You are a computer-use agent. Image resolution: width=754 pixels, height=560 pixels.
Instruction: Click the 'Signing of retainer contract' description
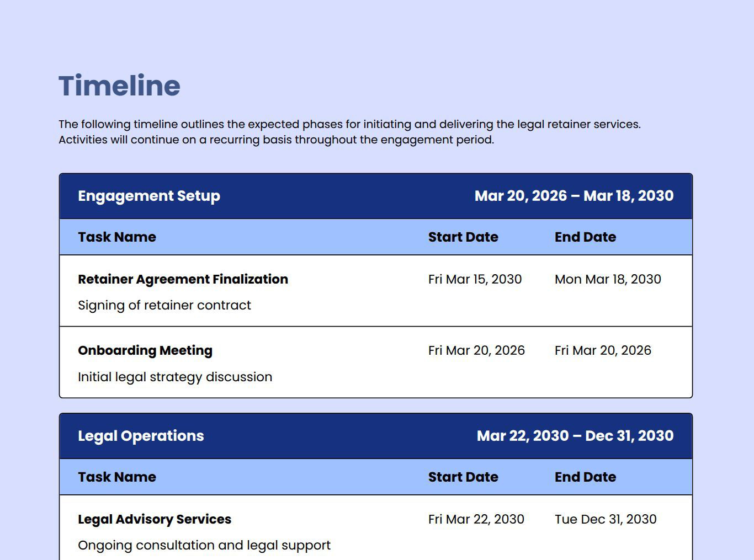tap(164, 305)
